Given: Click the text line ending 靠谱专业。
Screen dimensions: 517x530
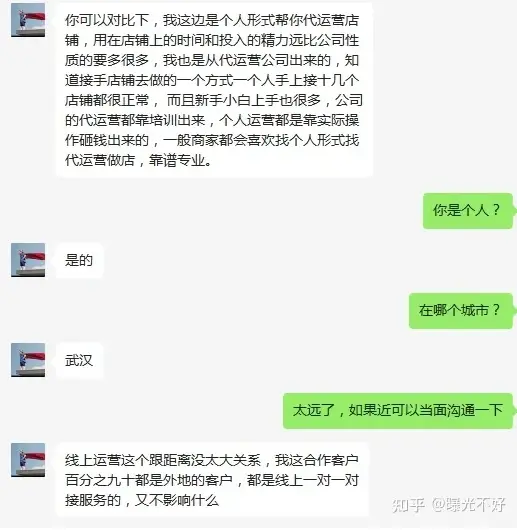Looking at the screenshot, I should click(x=139, y=160).
